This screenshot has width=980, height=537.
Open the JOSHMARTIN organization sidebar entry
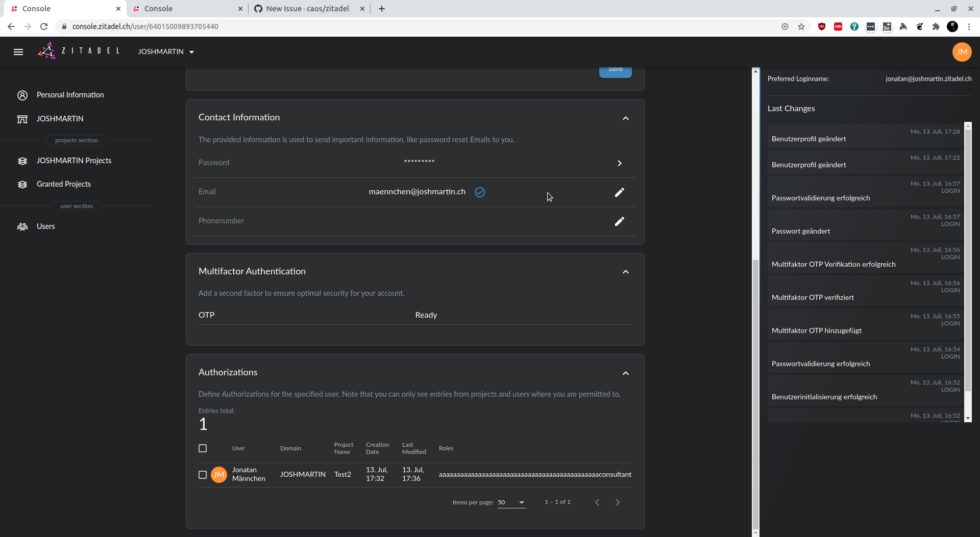[60, 118]
